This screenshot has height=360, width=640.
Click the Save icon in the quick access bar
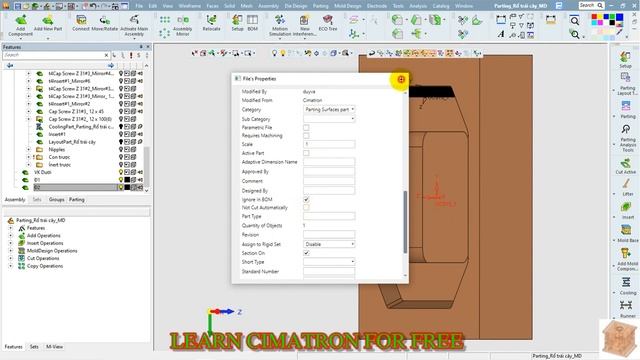[x=17, y=6]
